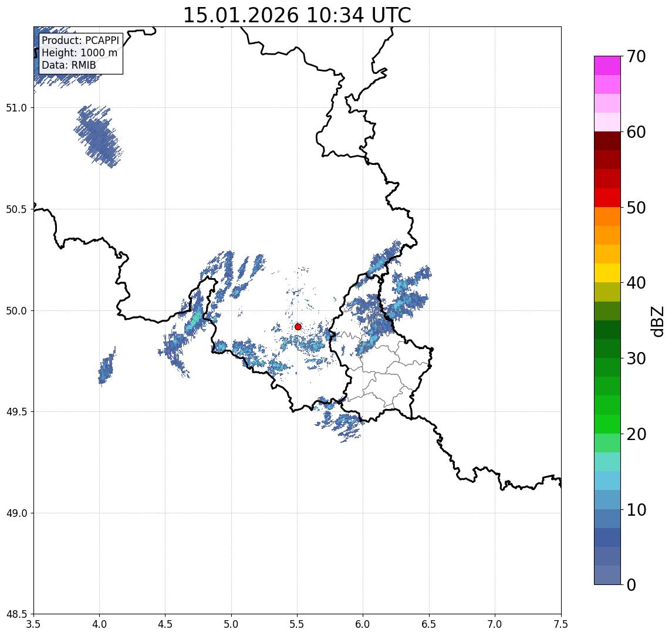This screenshot has height=636, width=672.
Task: Click the colorbar tick label 10
Action: tap(636, 510)
